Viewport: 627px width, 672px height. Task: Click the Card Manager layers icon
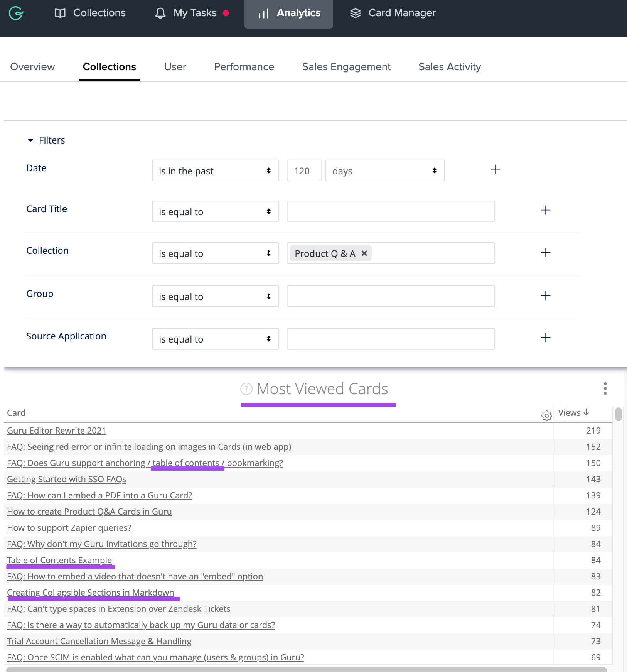tap(356, 13)
